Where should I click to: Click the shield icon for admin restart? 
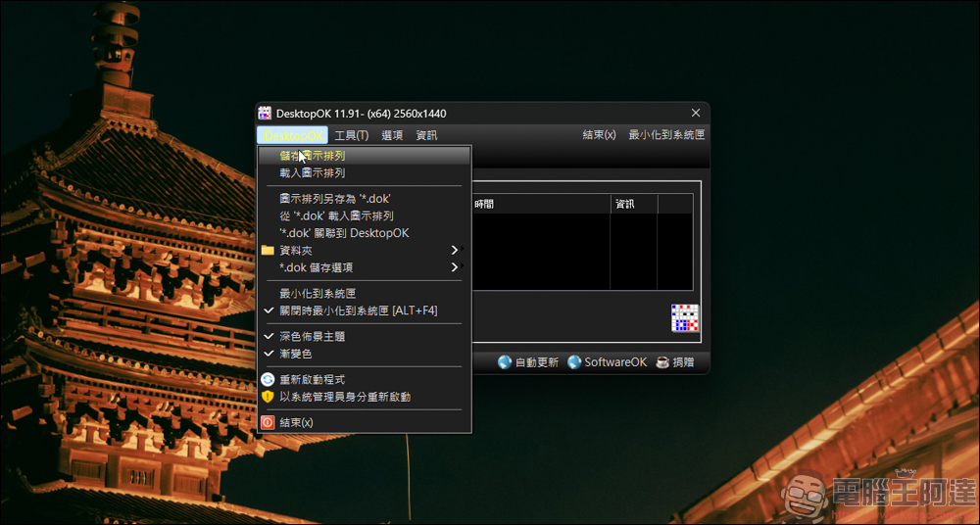coord(268,397)
